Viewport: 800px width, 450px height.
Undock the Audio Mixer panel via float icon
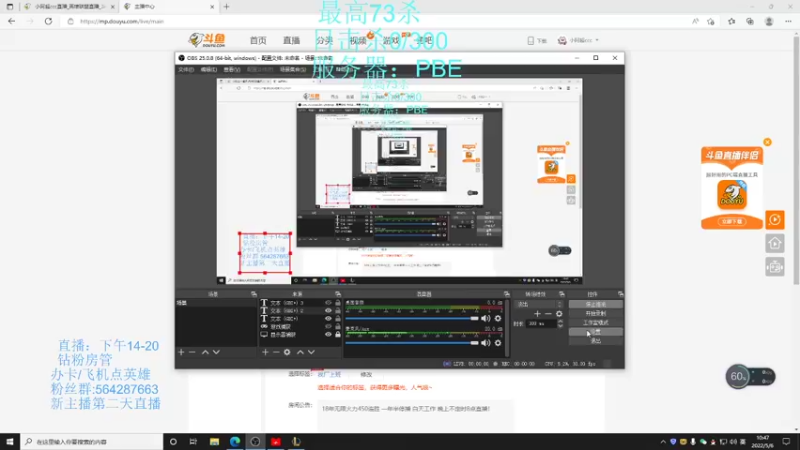point(507,294)
